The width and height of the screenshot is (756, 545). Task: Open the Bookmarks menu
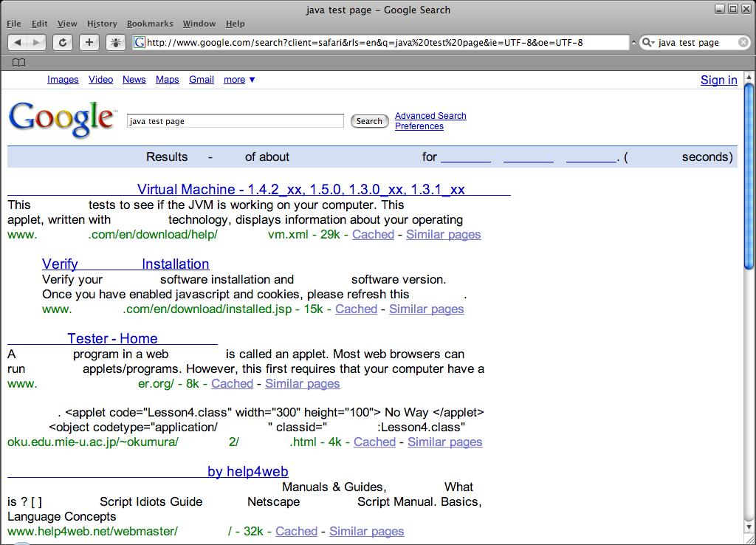point(150,24)
